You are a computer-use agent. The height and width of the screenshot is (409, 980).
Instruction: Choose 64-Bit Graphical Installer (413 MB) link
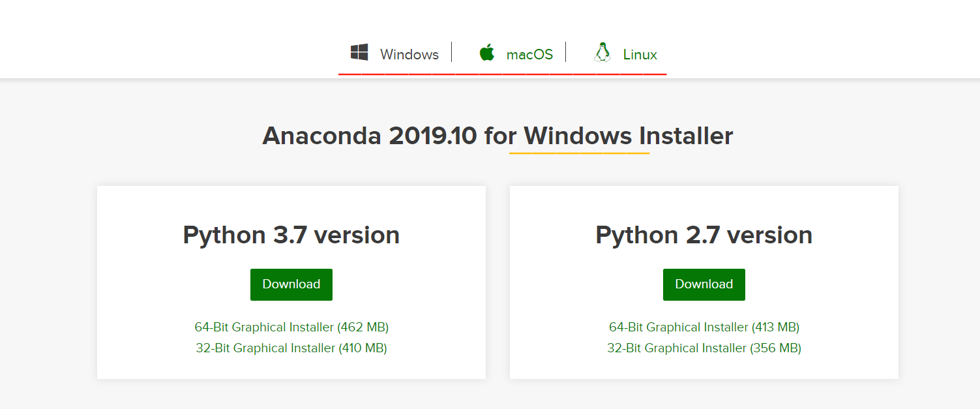pos(704,327)
